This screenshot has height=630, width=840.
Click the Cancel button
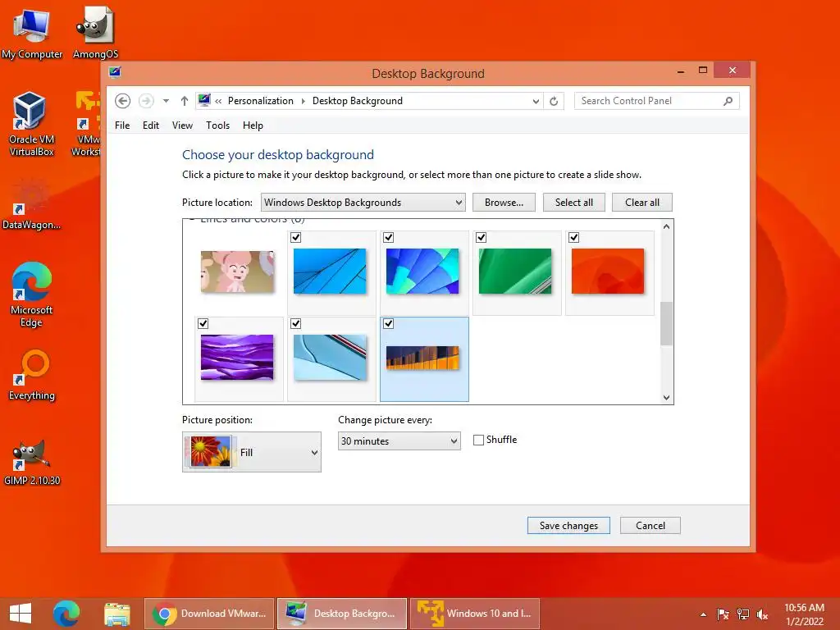tap(651, 526)
